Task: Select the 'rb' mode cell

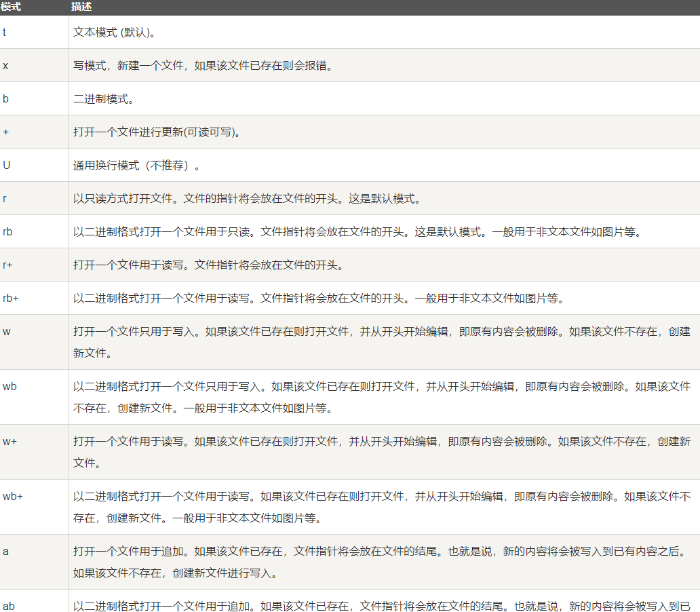Action: coord(34,231)
